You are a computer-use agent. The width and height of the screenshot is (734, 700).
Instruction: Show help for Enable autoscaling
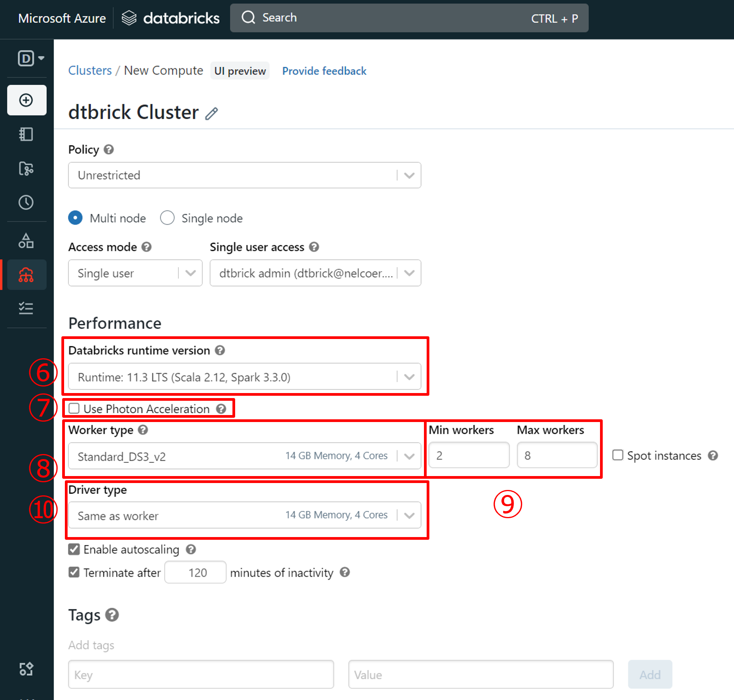(191, 549)
